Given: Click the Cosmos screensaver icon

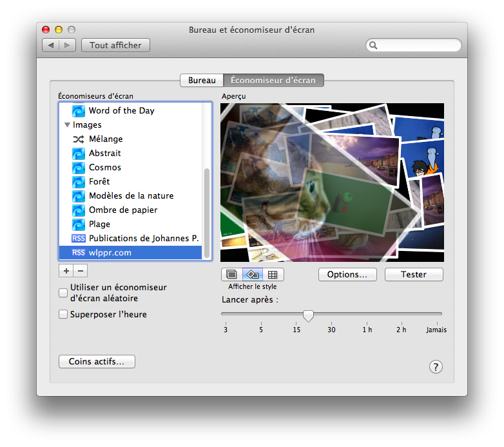Looking at the screenshot, I should pyautogui.click(x=78, y=168).
